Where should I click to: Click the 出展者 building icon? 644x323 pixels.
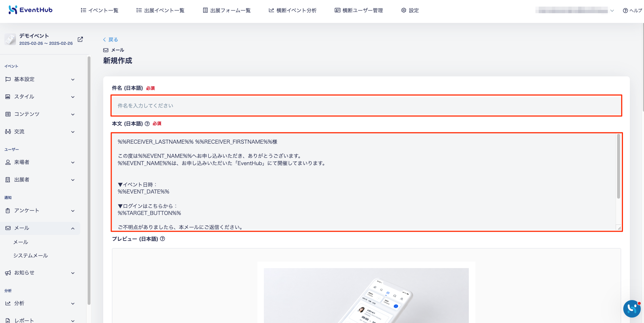[8, 180]
